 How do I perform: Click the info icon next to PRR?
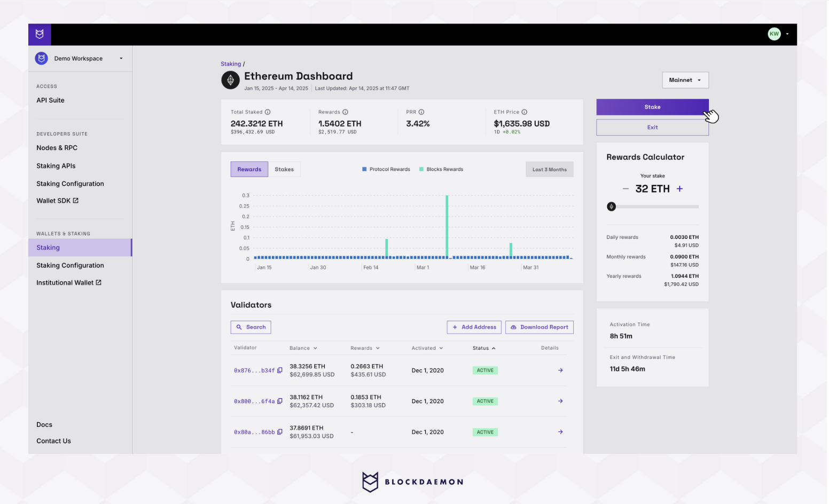(421, 112)
